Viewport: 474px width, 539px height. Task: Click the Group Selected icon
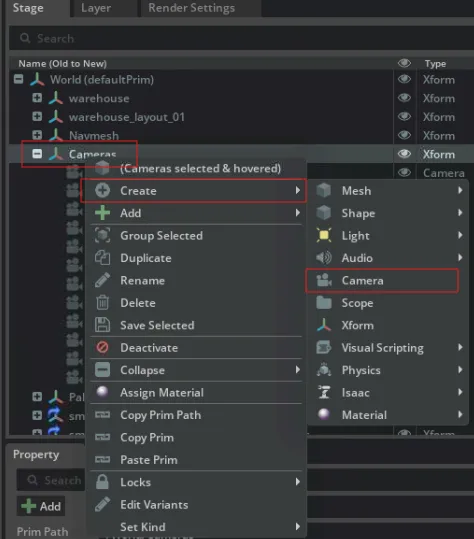click(102, 235)
